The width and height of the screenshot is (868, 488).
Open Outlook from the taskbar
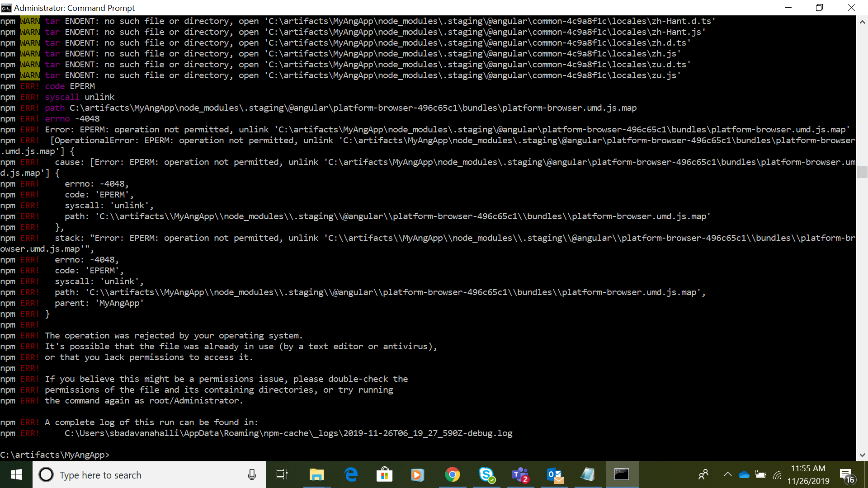point(554,475)
